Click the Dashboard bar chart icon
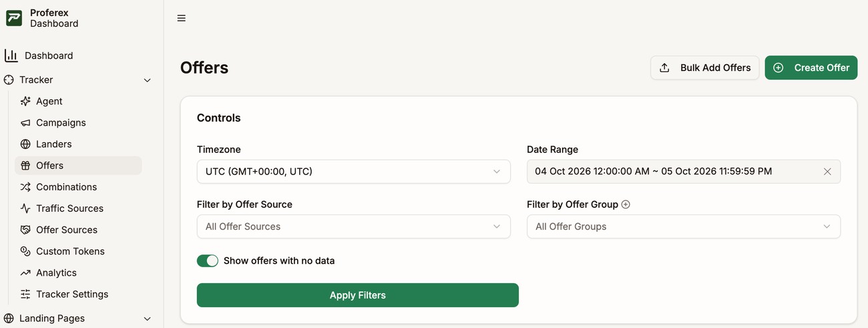 point(11,55)
